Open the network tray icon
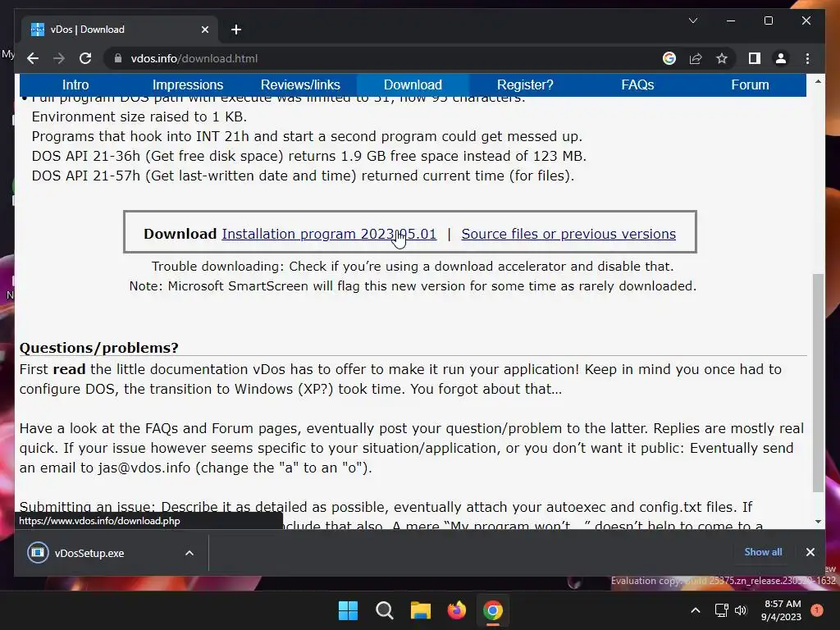Viewport: 840px width, 630px height. pyautogui.click(x=721, y=610)
